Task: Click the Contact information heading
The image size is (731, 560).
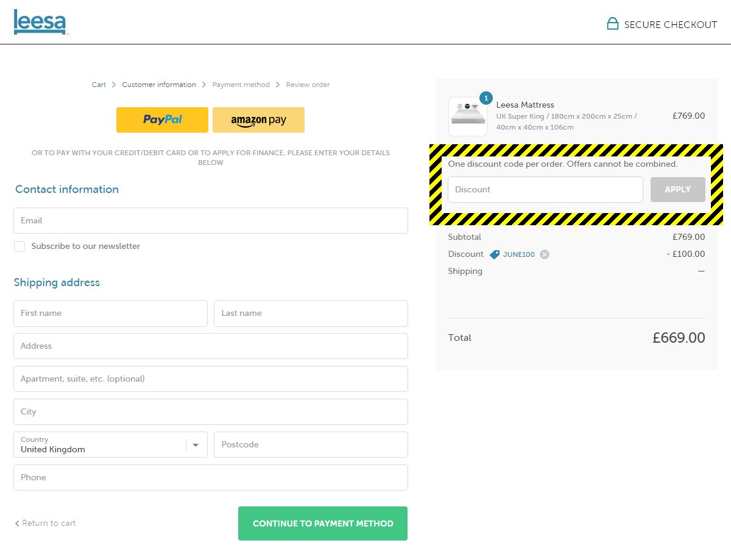Action: coord(67,189)
